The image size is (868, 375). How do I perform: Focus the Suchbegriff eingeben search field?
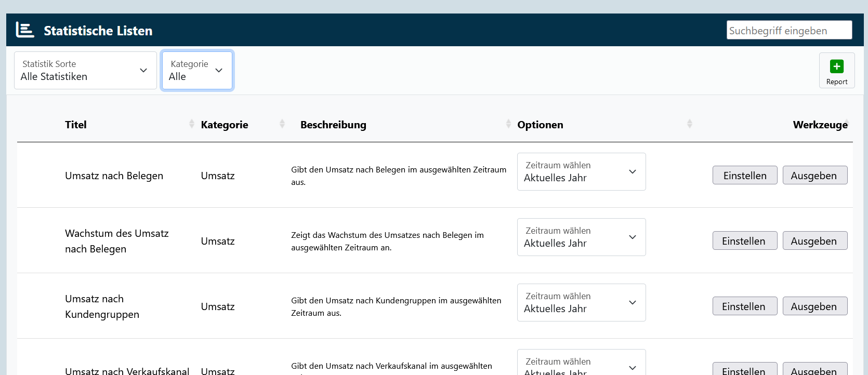point(788,30)
